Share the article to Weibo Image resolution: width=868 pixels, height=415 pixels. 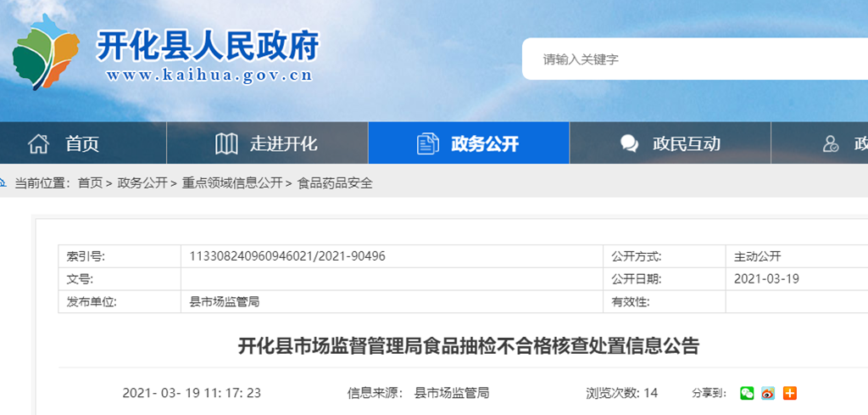click(x=768, y=393)
